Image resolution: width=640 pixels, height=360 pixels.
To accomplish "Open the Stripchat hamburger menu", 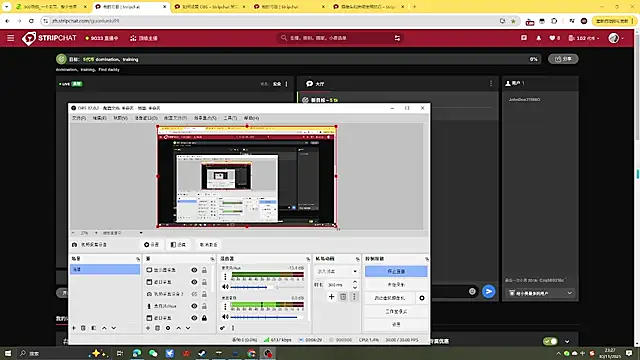I will tap(11, 38).
